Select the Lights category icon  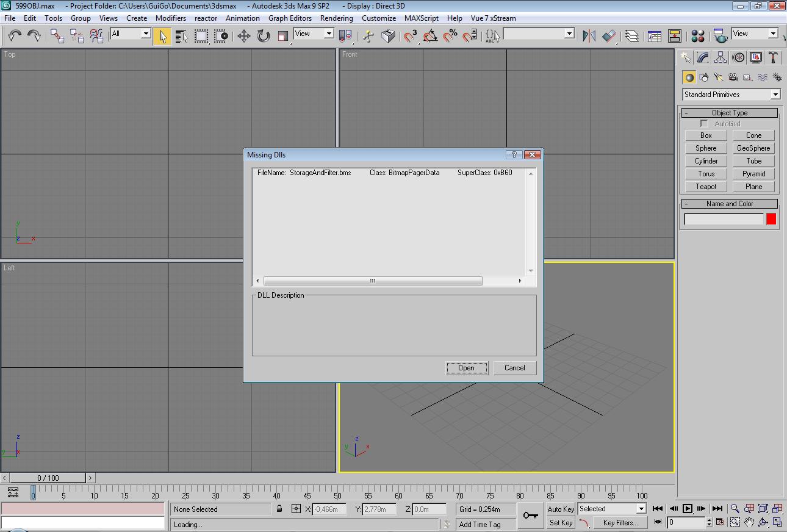[x=719, y=77]
